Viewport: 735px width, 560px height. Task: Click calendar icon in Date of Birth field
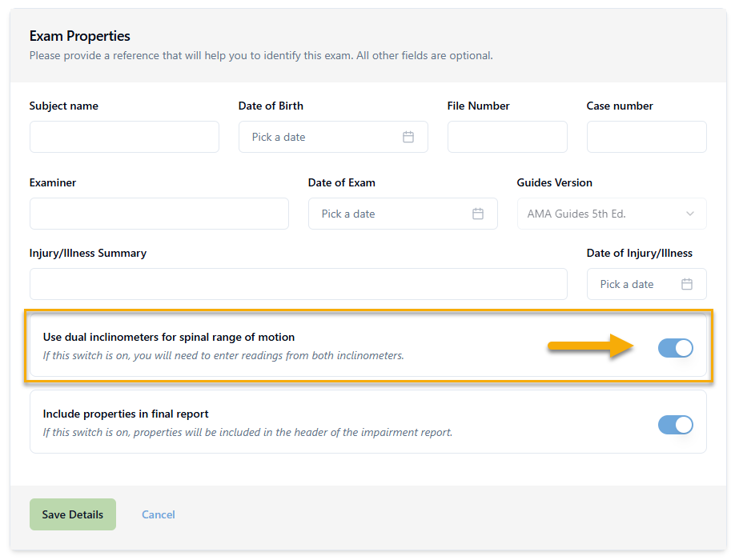pyautogui.click(x=408, y=137)
